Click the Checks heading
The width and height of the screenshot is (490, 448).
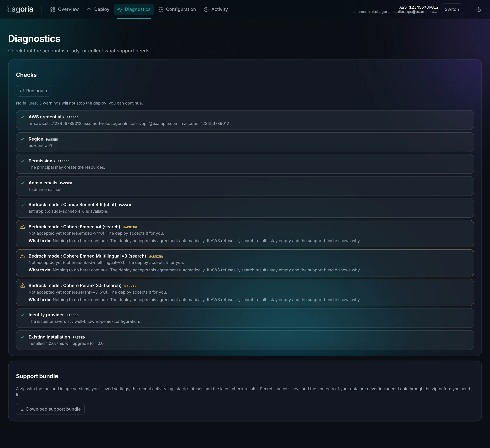26,75
